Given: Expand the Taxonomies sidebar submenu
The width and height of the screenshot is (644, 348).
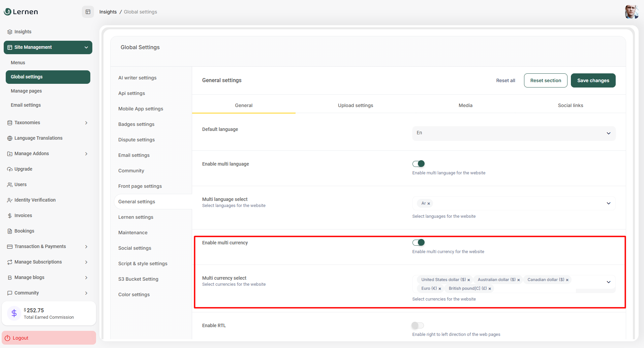Looking at the screenshot, I should point(86,123).
